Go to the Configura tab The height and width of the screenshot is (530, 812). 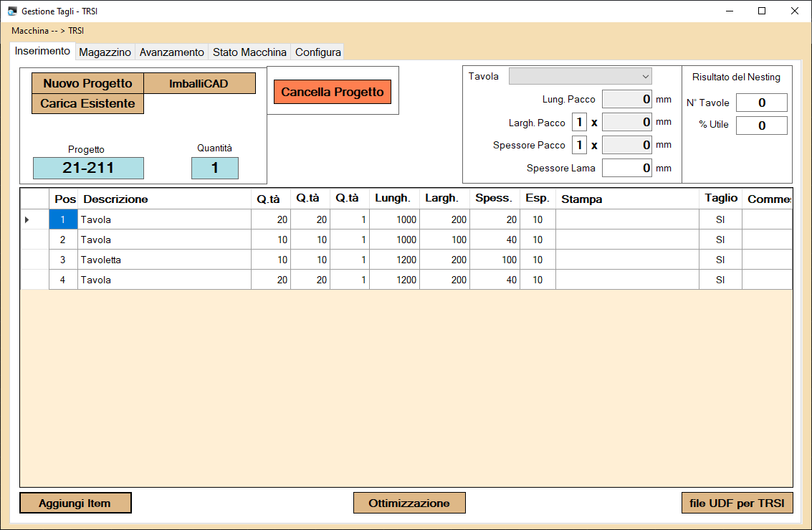tap(317, 52)
